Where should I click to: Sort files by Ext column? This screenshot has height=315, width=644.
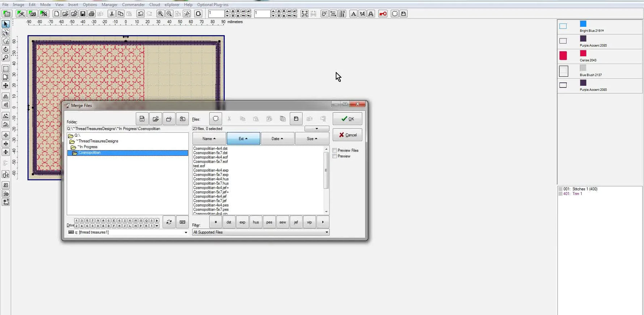pyautogui.click(x=243, y=139)
